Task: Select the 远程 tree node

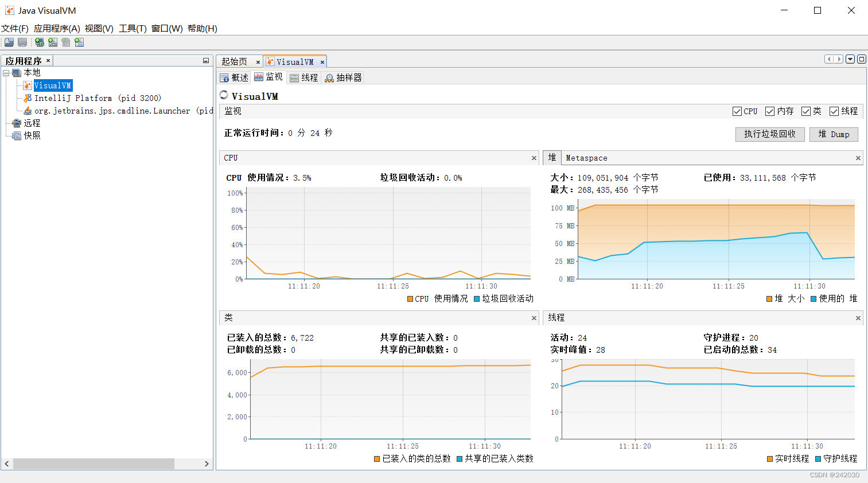Action: [32, 123]
